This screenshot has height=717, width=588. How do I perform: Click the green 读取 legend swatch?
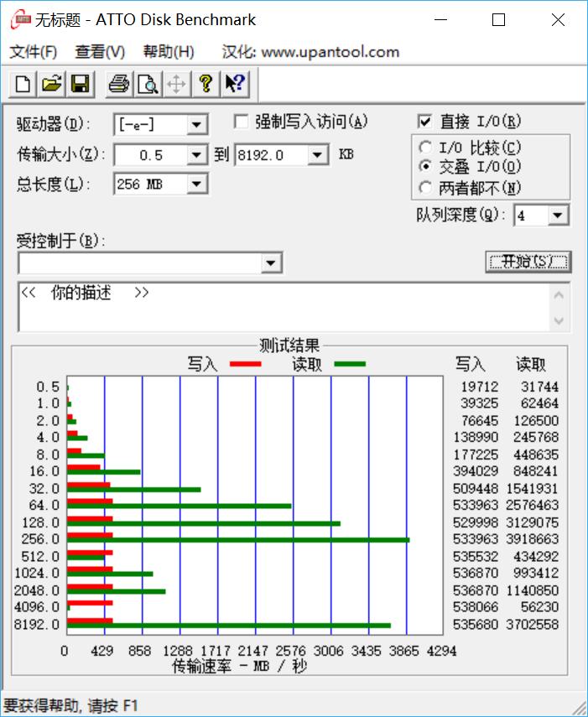(350, 364)
